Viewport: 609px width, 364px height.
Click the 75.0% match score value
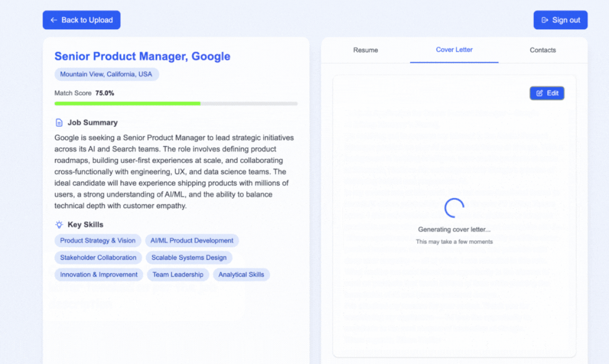105,93
